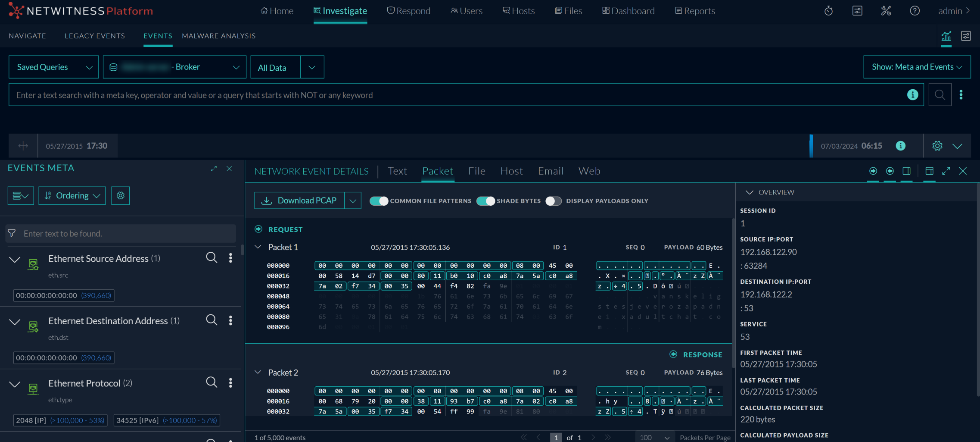Viewport: 980px width, 442px height.
Task: Open time range settings gear icon
Action: 937,146
